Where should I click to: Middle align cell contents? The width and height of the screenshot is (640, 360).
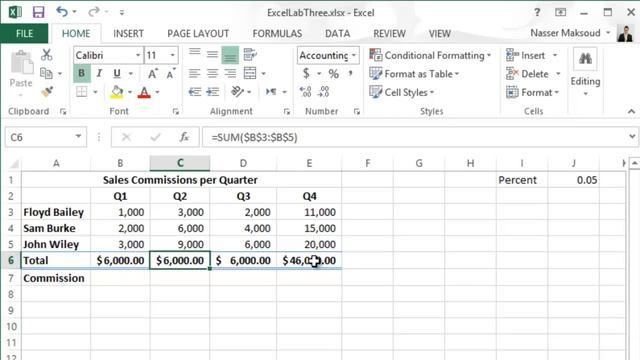(212, 54)
